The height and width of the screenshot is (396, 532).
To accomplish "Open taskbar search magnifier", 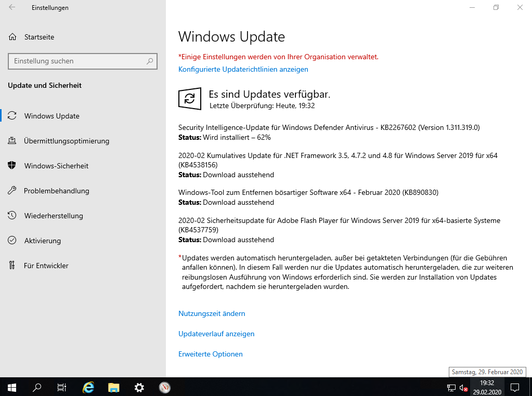I will 36,387.
